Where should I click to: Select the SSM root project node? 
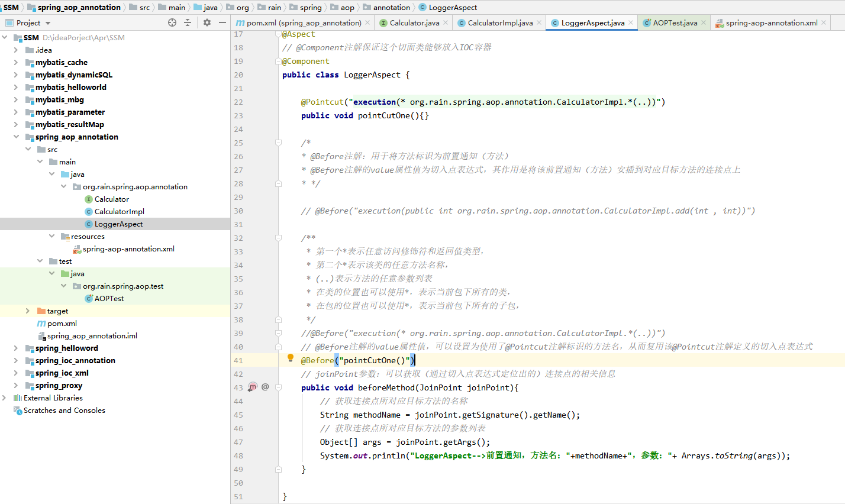[x=31, y=37]
